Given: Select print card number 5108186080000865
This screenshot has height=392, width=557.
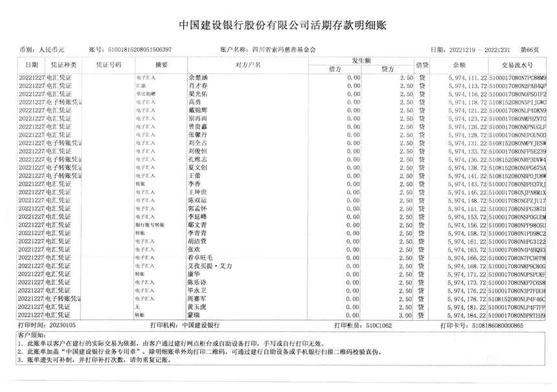Looking at the screenshot, I should 497,325.
